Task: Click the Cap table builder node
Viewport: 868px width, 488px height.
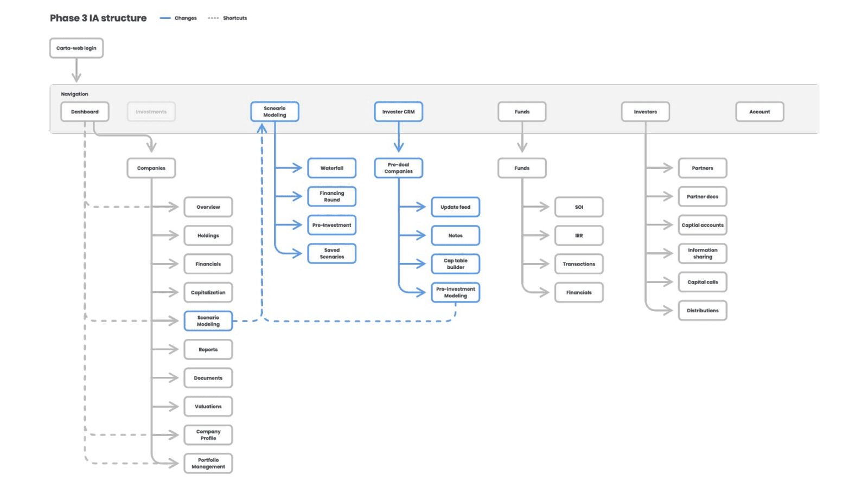Action: click(x=456, y=264)
